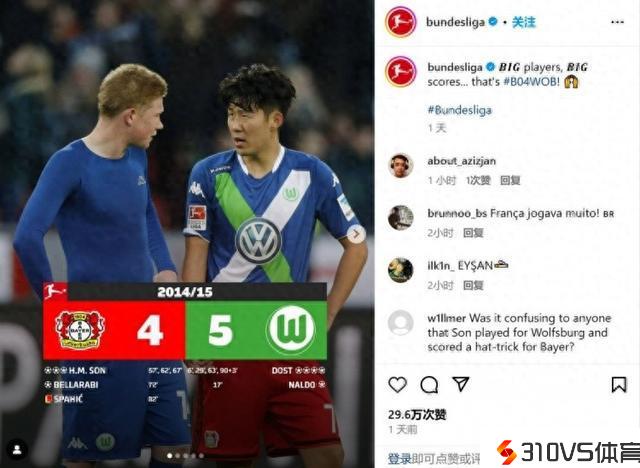Open the three-dot more options menu
Screen dimensions: 640x468
[617, 22]
